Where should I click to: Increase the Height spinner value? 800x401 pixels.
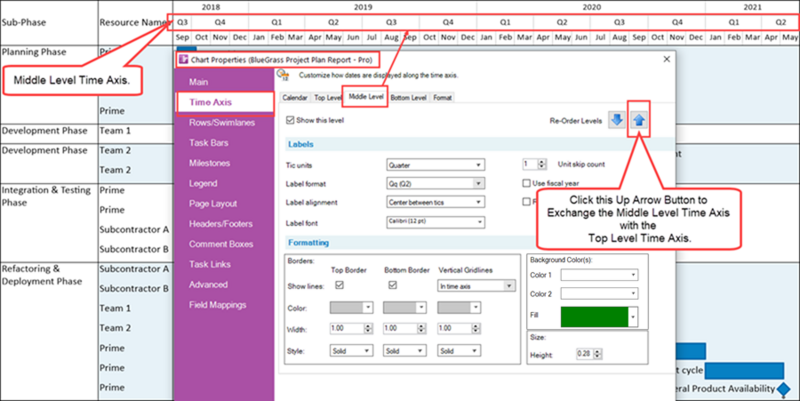coord(597,351)
